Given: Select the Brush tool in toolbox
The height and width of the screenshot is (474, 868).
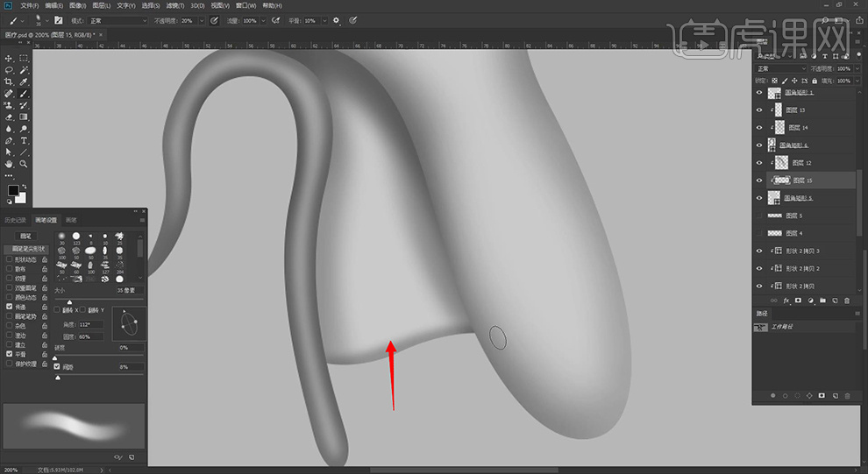Looking at the screenshot, I should pos(24,94).
